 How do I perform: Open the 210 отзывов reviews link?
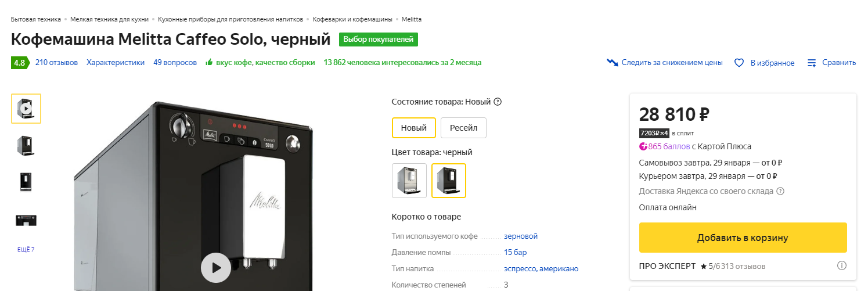56,63
